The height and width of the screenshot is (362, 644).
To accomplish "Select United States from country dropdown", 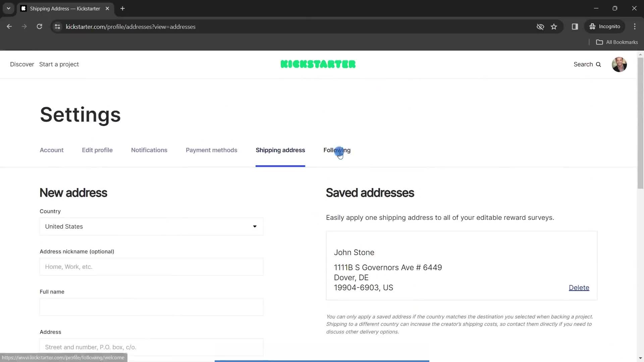I will [152, 226].
